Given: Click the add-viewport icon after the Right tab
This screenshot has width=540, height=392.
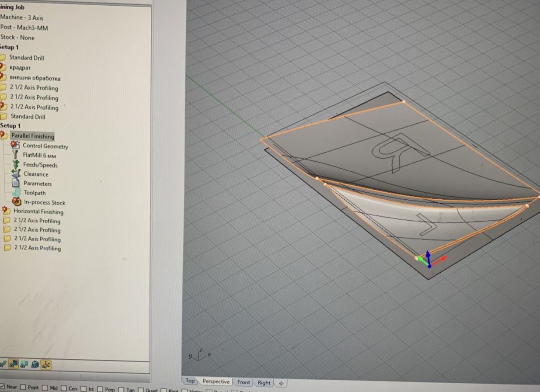Looking at the screenshot, I should click(281, 383).
